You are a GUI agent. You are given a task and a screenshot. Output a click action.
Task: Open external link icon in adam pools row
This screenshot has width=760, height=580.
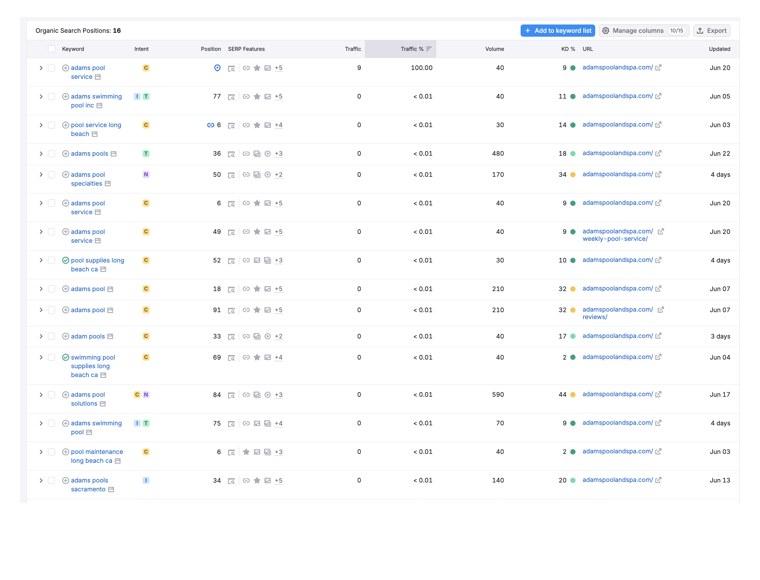(658, 336)
